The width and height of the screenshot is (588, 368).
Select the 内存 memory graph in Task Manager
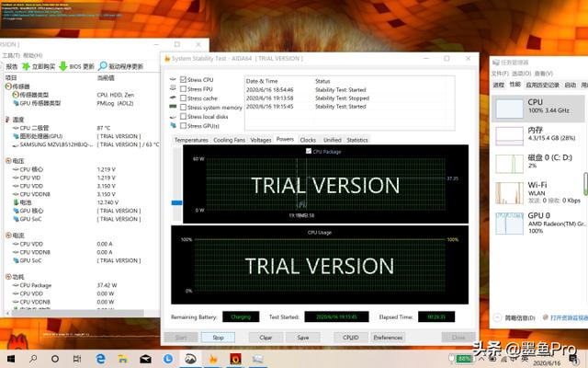[x=509, y=136]
